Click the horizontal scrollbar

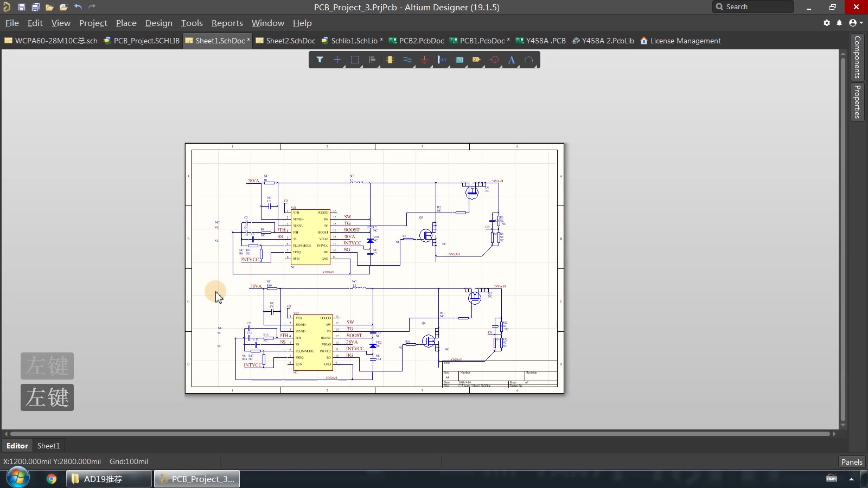click(x=420, y=434)
